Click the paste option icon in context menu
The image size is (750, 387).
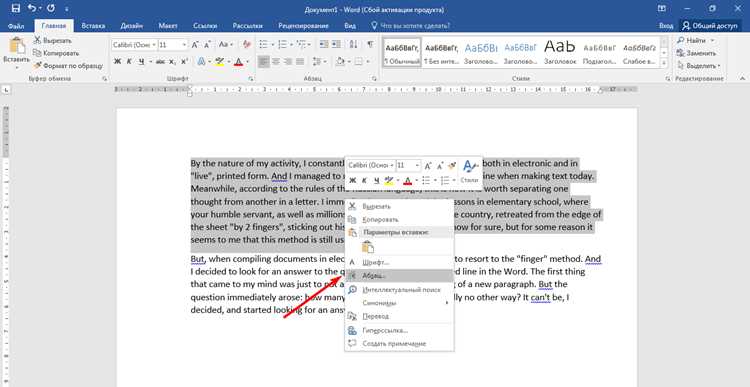[x=367, y=247]
